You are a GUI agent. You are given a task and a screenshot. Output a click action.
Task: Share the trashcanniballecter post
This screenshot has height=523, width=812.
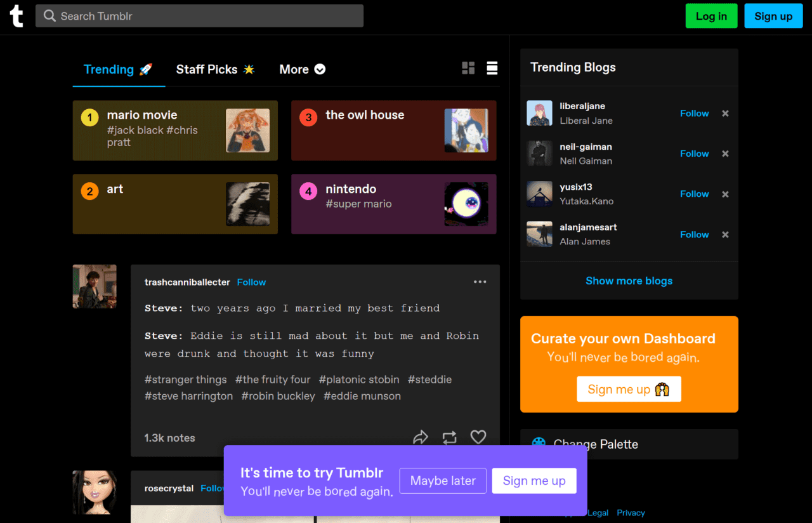pyautogui.click(x=421, y=437)
